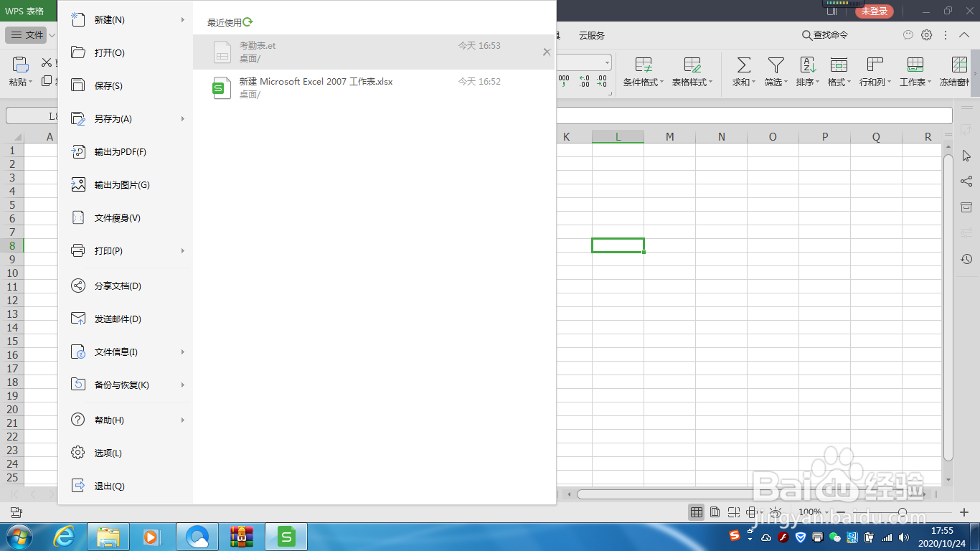Click the Format (格式) ribbon icon

(839, 65)
